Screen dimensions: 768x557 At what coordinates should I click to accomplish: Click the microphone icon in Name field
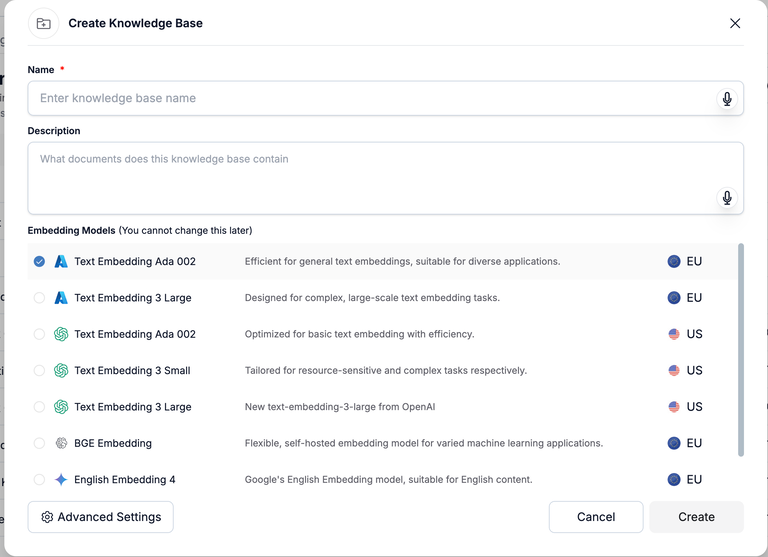[x=727, y=98]
